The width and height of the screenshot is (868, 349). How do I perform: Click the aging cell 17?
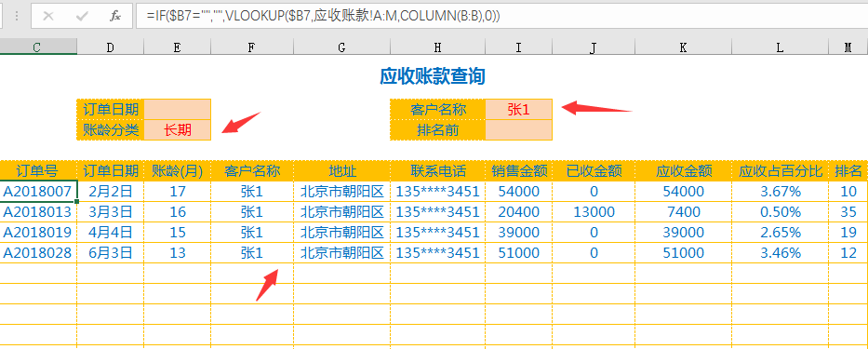coord(177,192)
